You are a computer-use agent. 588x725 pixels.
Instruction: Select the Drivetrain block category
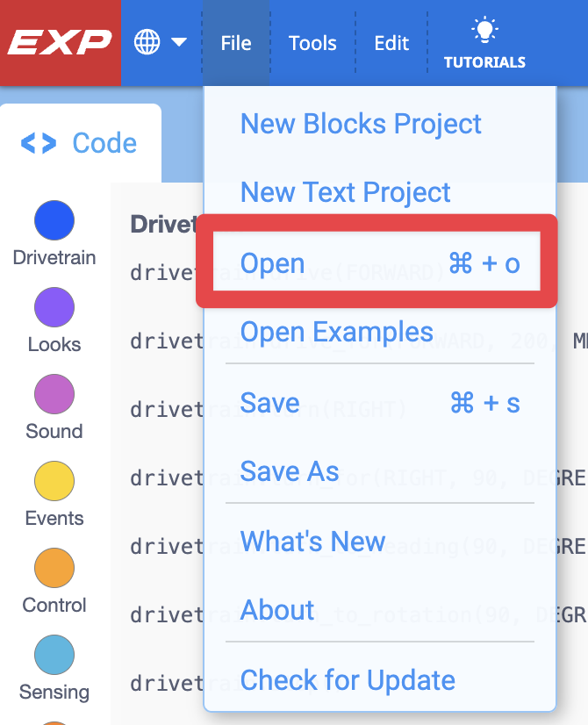54,220
